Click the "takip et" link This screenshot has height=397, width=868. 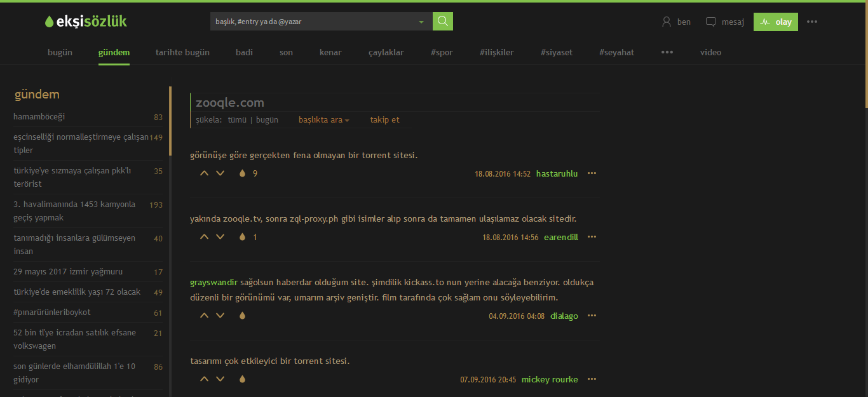[384, 119]
